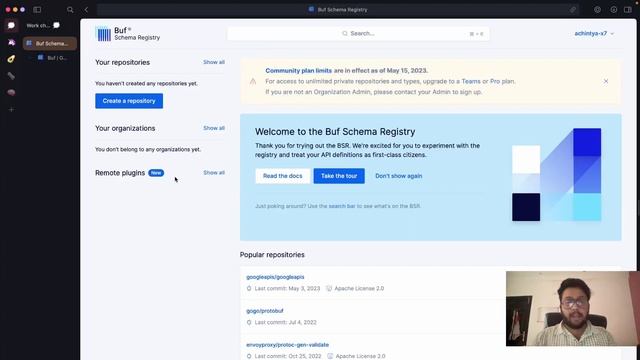Show all under Your organizations

point(214,128)
